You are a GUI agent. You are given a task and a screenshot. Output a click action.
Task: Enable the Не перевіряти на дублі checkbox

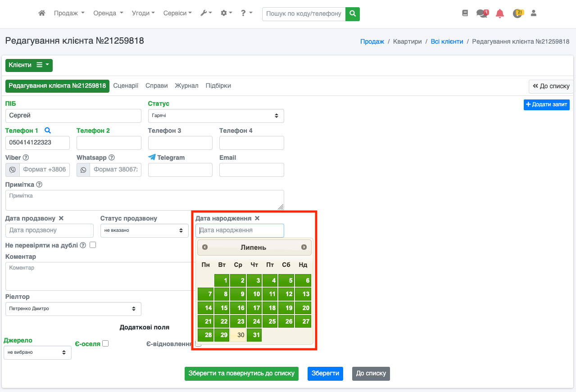93,245
